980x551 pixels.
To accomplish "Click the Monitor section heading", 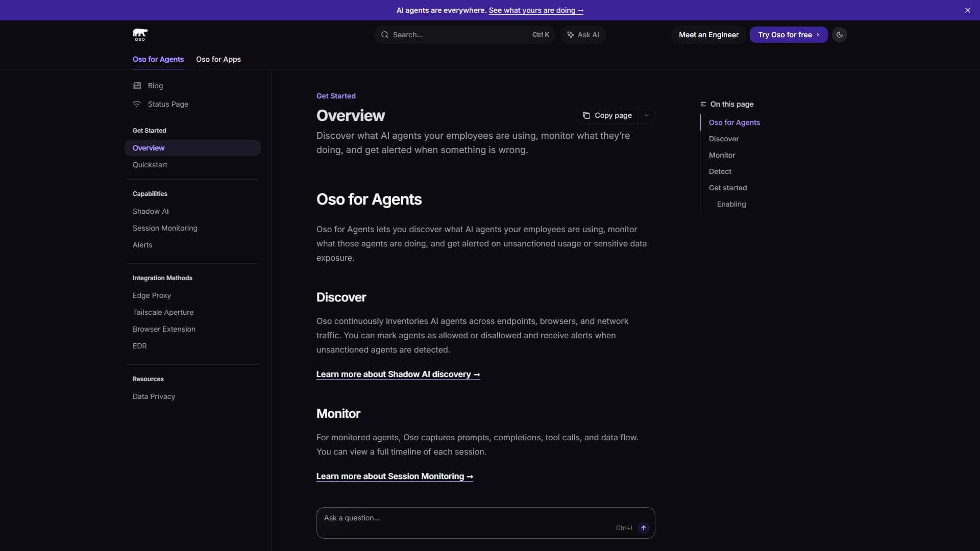I will pyautogui.click(x=338, y=414).
